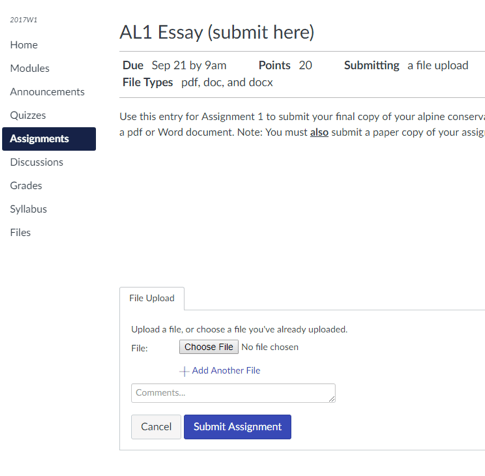The image size is (485, 476).
Task: Click the Choose File button
Action: click(209, 347)
